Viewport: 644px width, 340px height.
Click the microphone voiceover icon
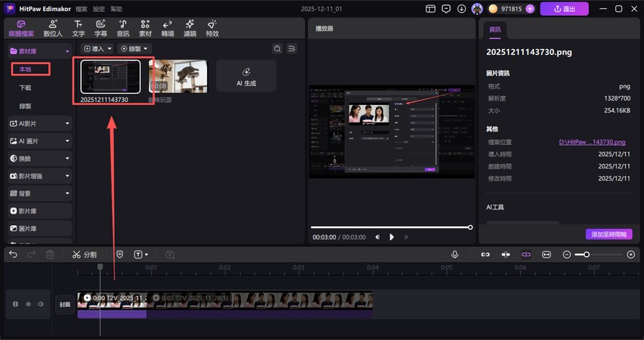[x=454, y=255]
